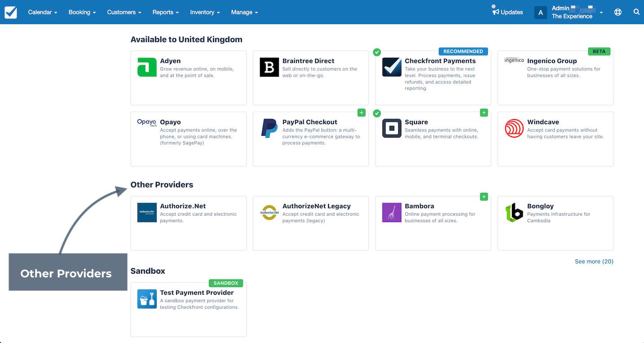Click the Bambora purple giraffe logo
The width and height of the screenshot is (644, 343).
pyautogui.click(x=391, y=212)
